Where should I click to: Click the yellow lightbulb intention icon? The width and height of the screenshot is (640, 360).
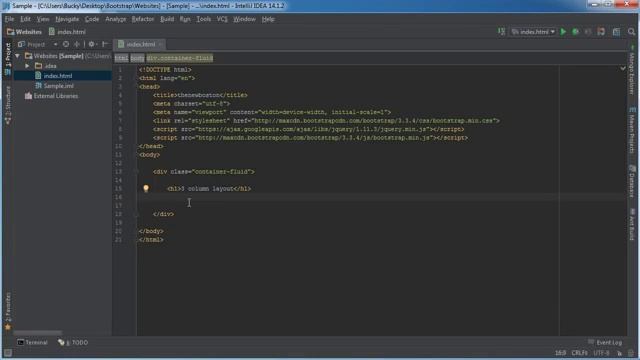(146, 188)
